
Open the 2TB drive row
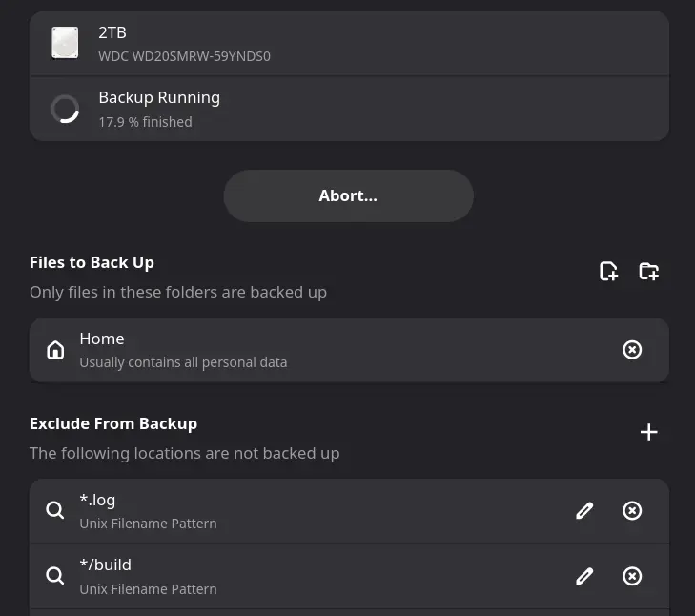349,44
